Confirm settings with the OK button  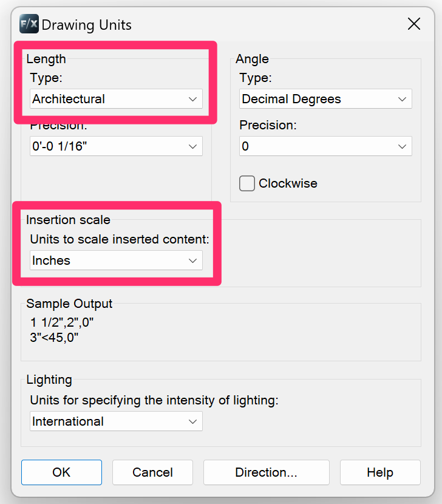(x=61, y=472)
